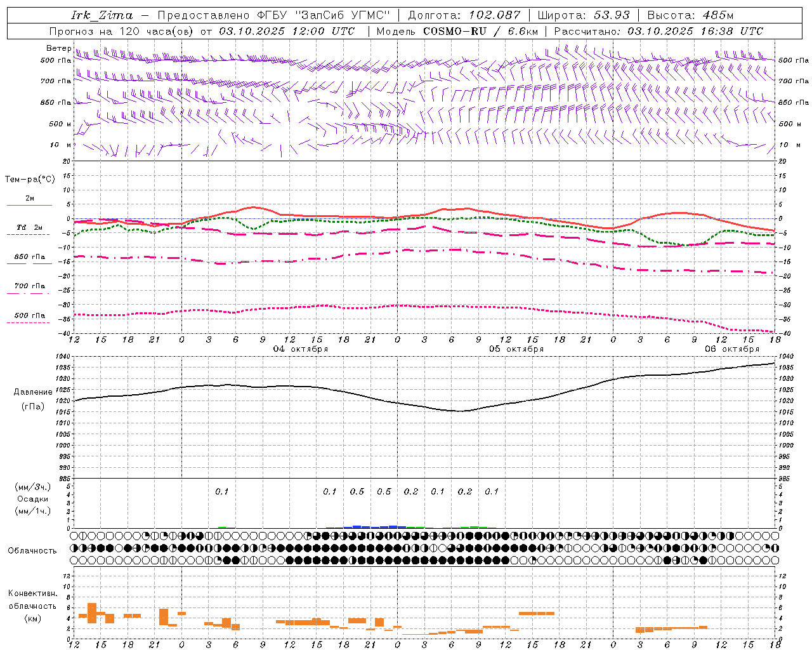812x650 pixels.
Task: Click the 'Конвективн.' convective cloud label
Action: click(32, 594)
